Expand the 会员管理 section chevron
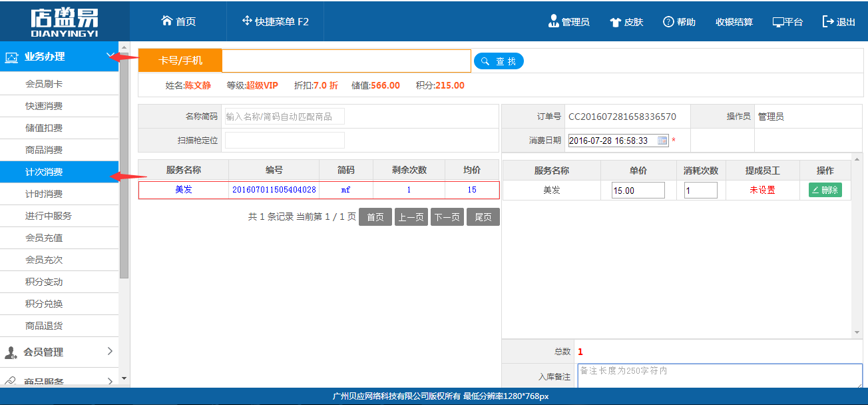 coord(110,352)
